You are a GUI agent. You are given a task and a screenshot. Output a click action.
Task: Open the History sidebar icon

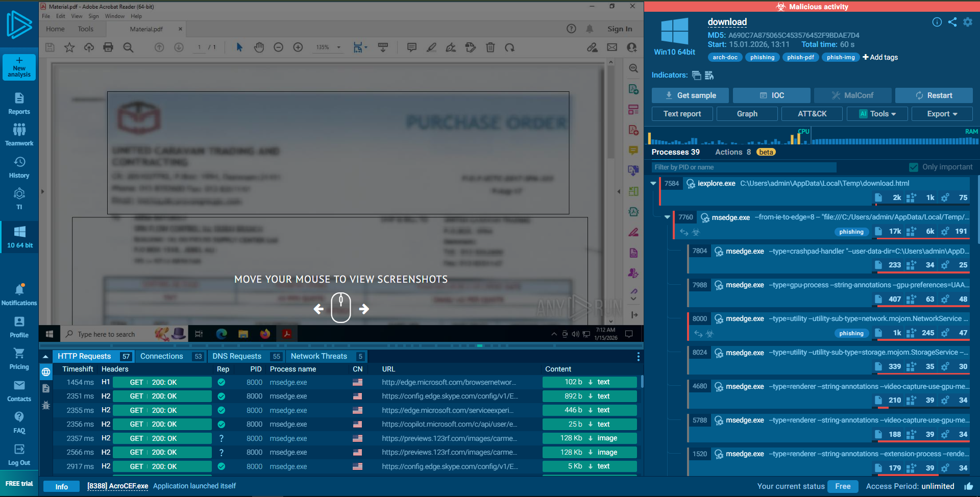pyautogui.click(x=19, y=167)
